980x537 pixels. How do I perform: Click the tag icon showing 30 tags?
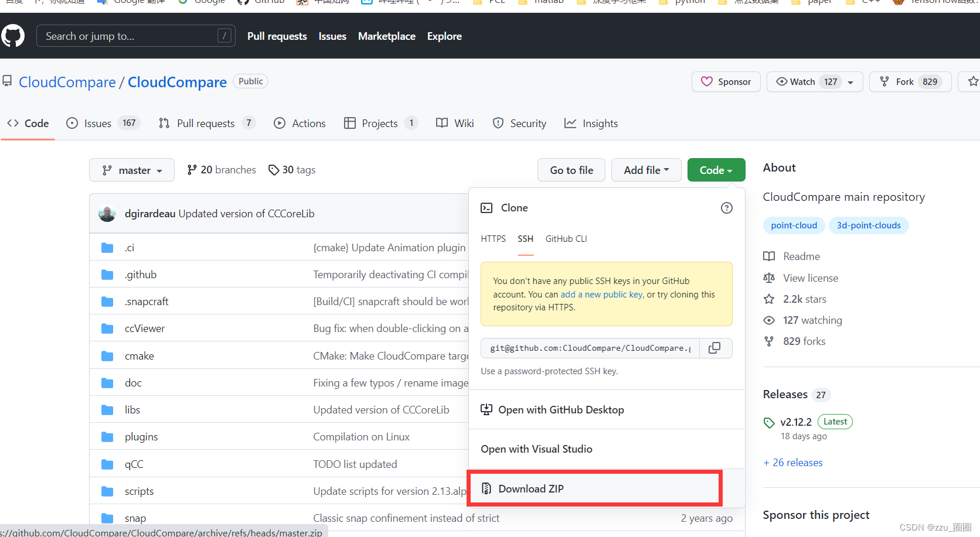tap(274, 170)
